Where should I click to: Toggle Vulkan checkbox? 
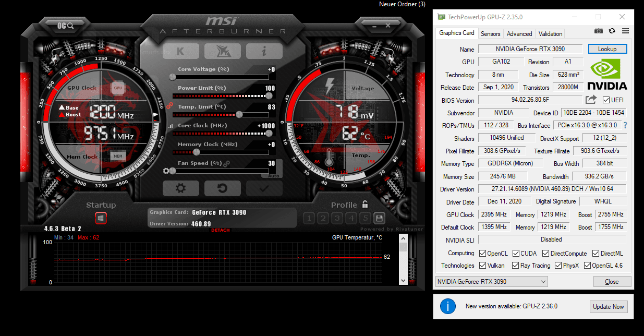482,266
